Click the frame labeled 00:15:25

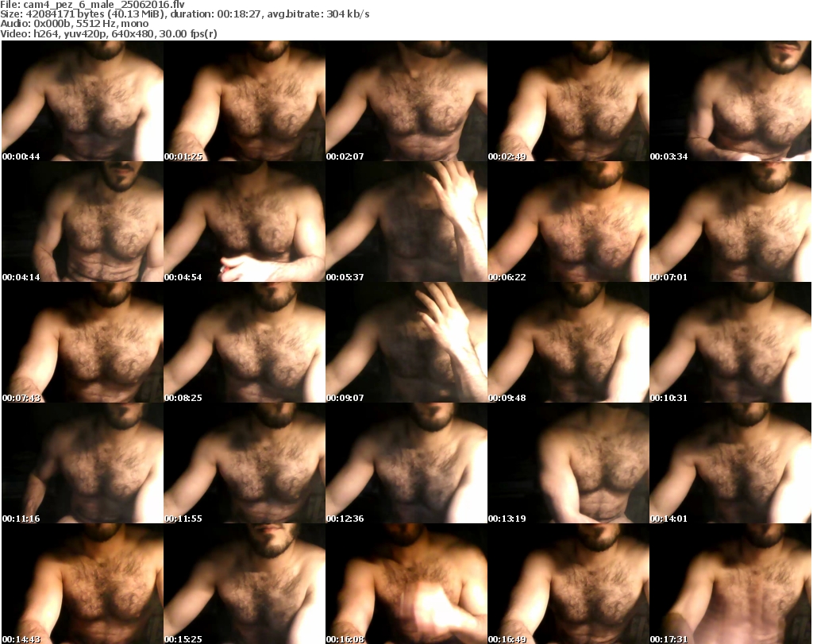click(245, 584)
